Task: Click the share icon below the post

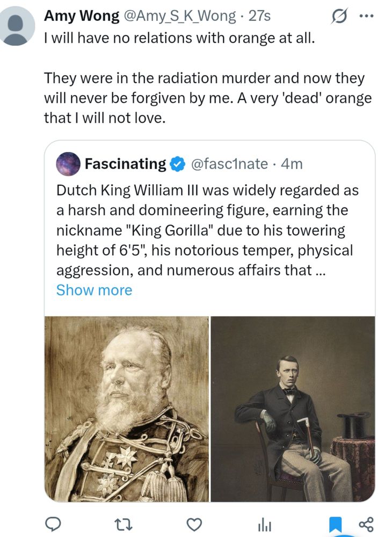Action: click(365, 523)
